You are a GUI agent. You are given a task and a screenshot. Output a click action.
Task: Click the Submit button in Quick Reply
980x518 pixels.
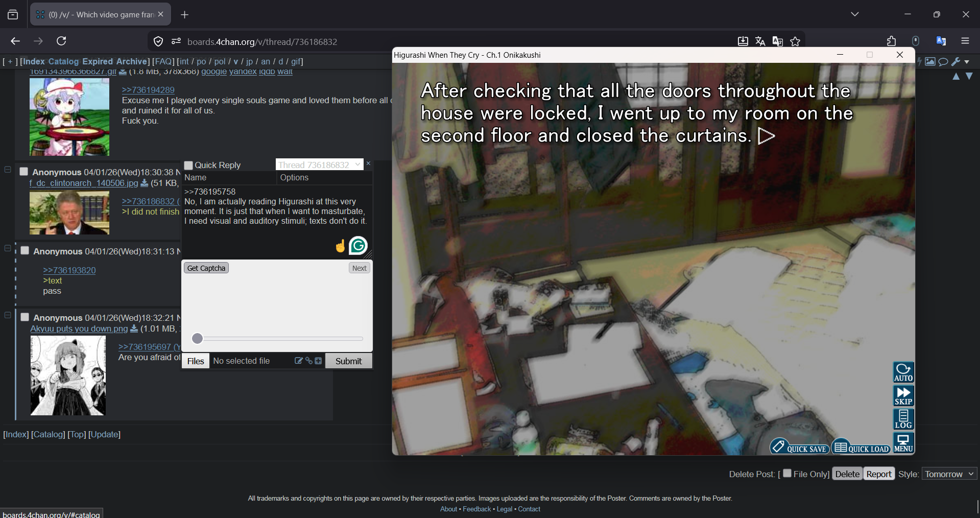[349, 361]
